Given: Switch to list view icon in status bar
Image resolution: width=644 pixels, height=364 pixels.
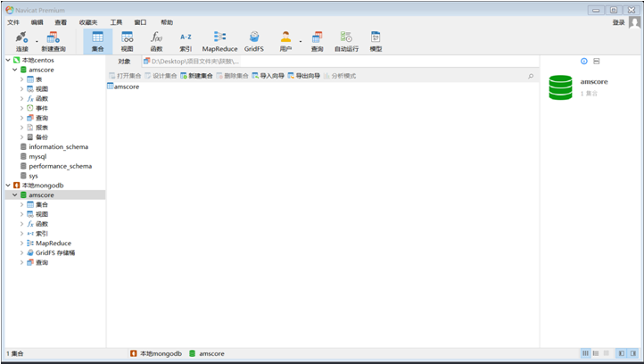Looking at the screenshot, I should [x=585, y=353].
